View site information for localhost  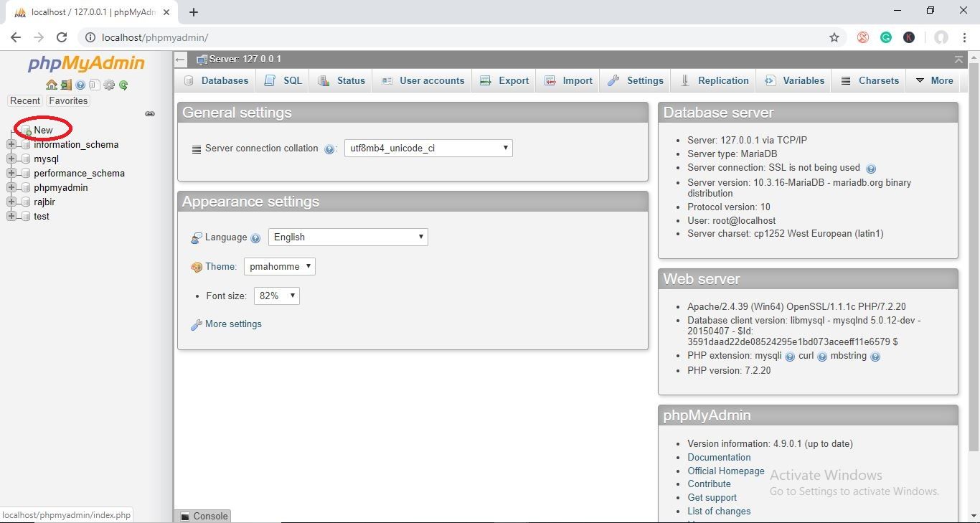[90, 37]
